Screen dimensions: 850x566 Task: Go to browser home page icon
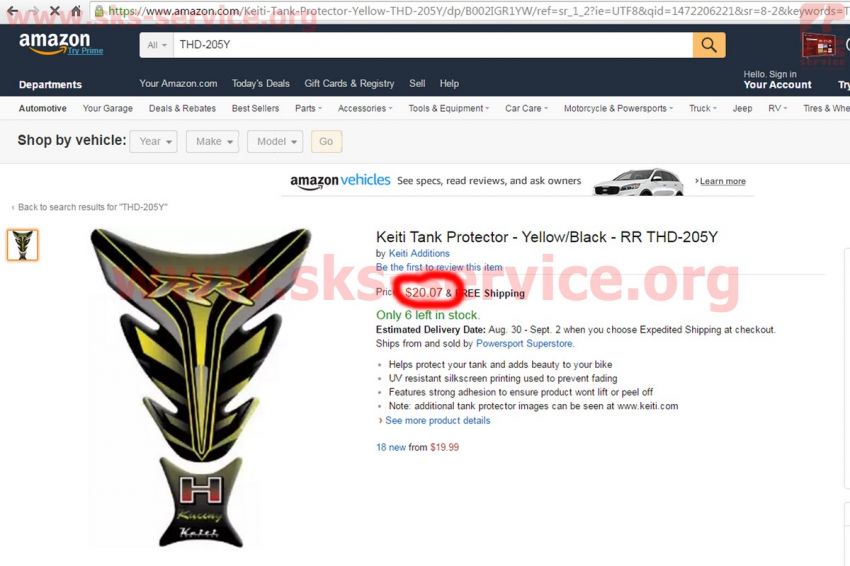click(76, 10)
